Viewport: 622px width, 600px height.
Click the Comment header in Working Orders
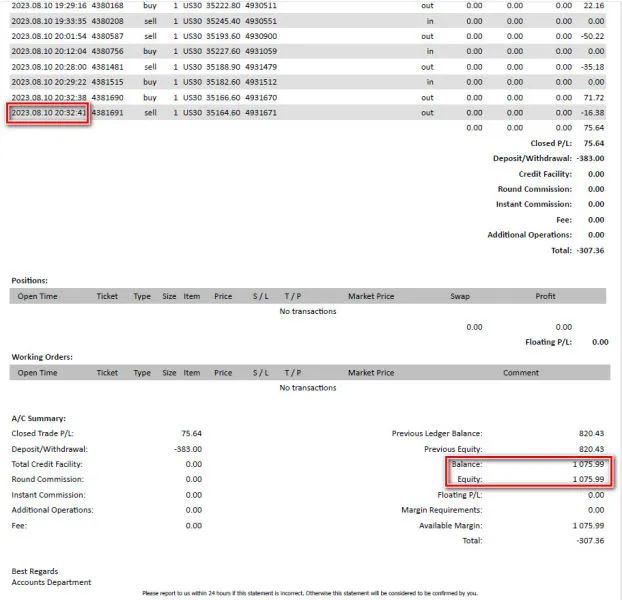click(521, 373)
